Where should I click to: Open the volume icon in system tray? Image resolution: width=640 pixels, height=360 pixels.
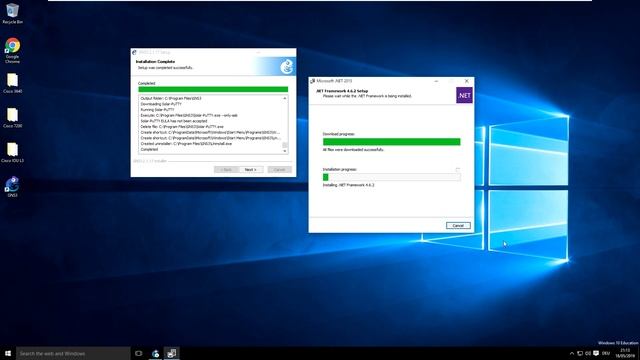[588, 353]
